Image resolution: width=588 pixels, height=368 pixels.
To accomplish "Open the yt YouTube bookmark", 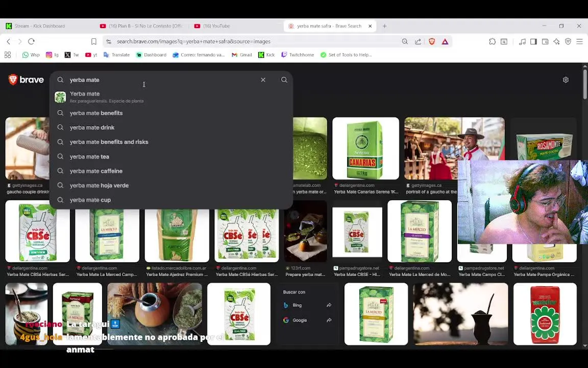I will 91,55.
